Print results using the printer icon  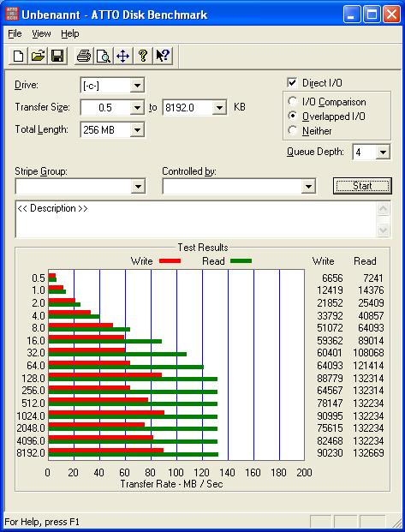point(83,56)
